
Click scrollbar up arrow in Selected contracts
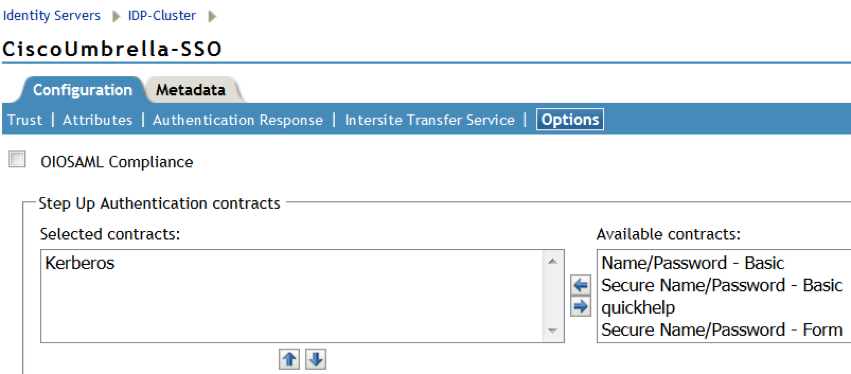(x=553, y=263)
